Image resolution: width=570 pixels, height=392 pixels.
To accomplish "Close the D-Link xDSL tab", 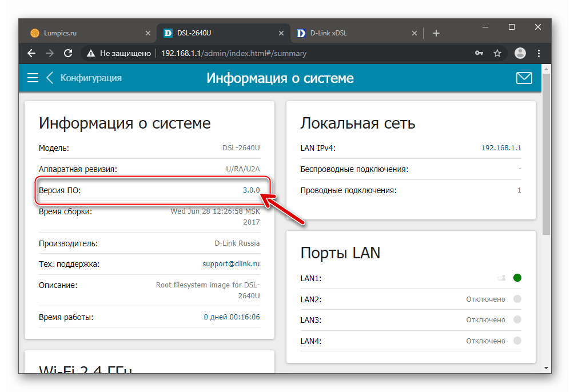I will click(x=414, y=33).
